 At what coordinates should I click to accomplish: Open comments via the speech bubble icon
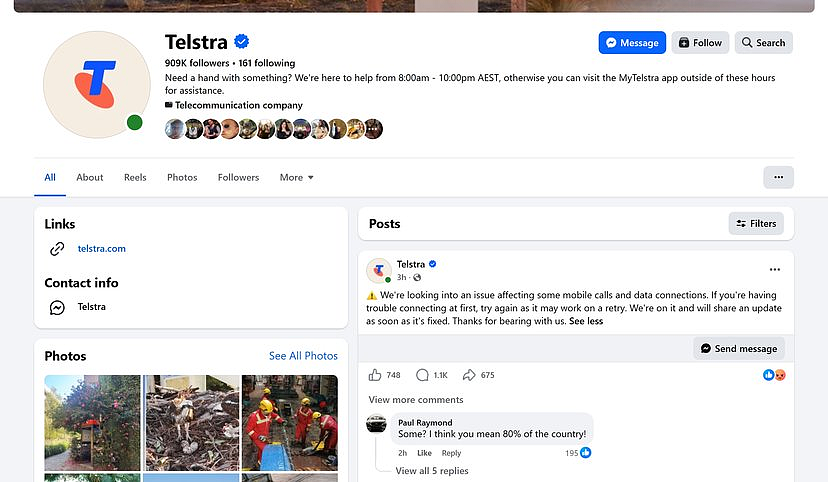[422, 375]
